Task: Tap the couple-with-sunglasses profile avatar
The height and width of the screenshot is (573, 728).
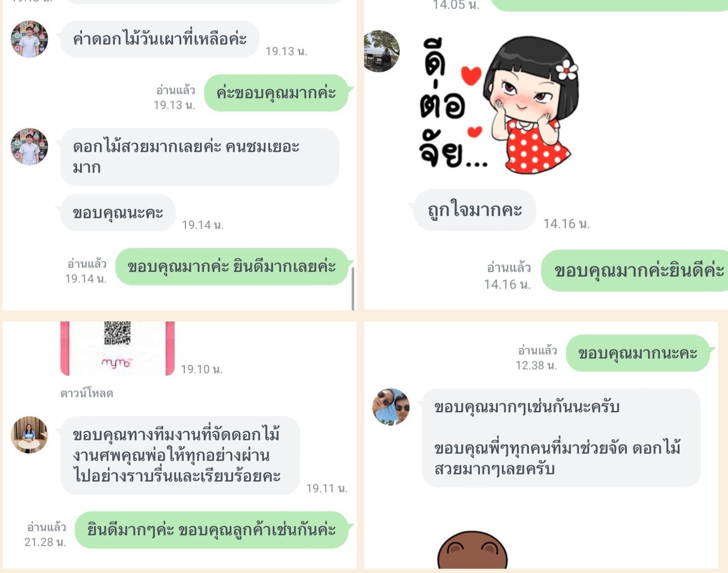Action: click(x=391, y=406)
